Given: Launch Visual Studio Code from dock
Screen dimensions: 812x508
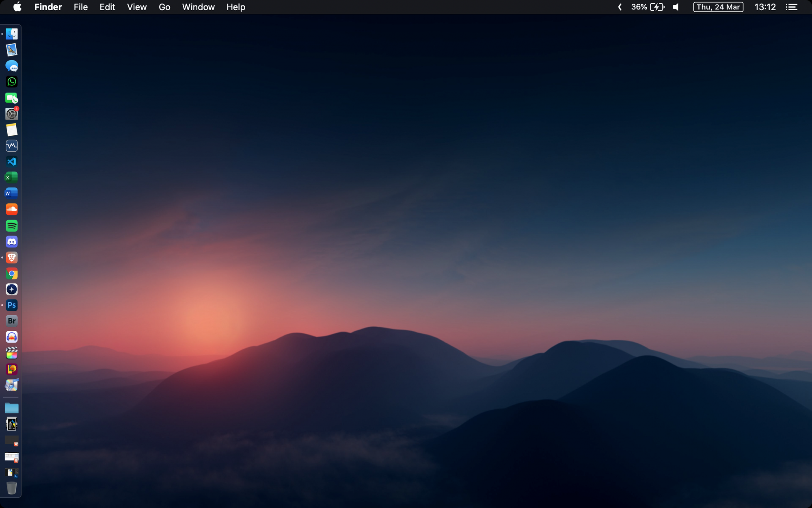Looking at the screenshot, I should (12, 162).
